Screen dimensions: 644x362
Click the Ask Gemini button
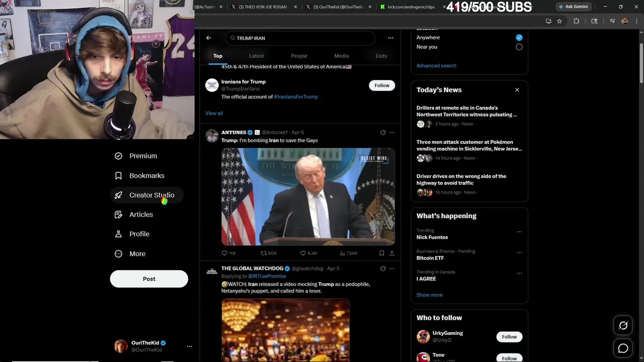(573, 7)
